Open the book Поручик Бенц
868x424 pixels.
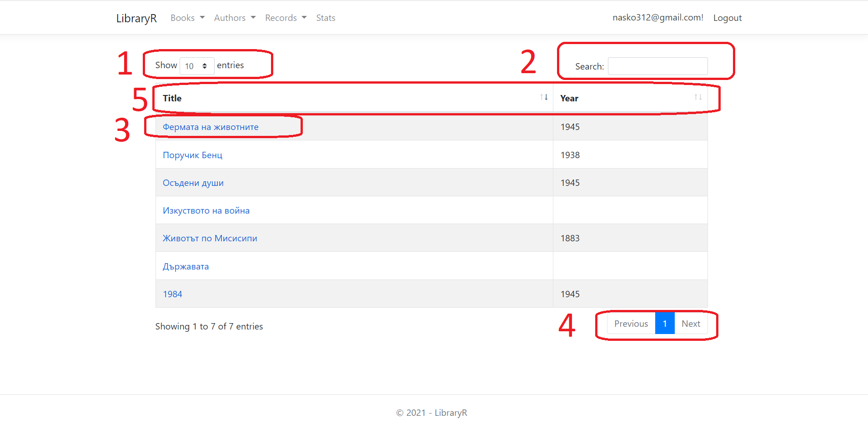point(192,155)
